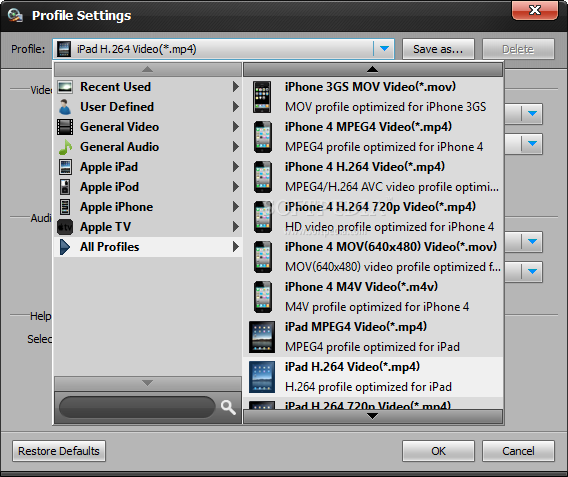
Task: Select Apple iPhone category
Action: click(148, 207)
